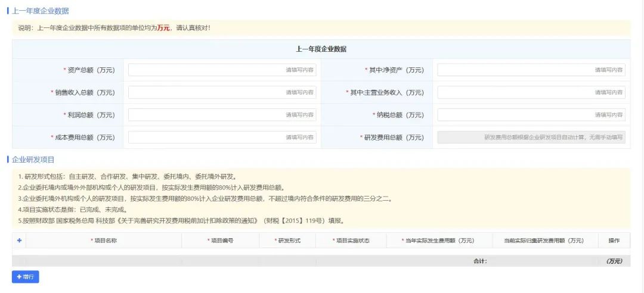
Task: Select the 当年实际发生费用额 column header
Action: [438, 241]
